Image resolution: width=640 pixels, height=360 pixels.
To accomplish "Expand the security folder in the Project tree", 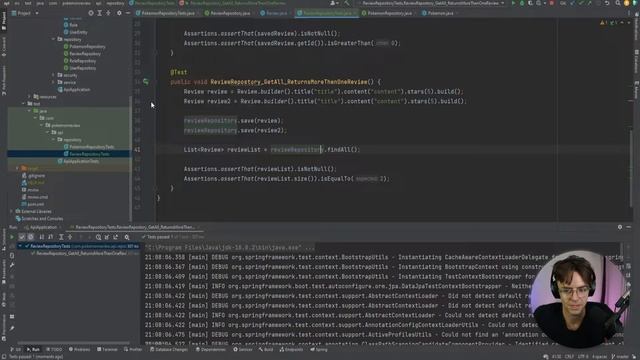I will [x=53, y=75].
